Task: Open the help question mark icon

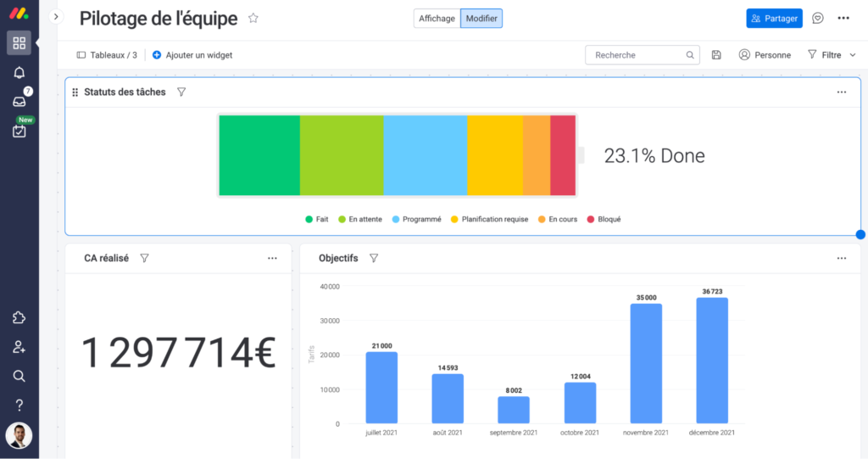Action: point(19,406)
